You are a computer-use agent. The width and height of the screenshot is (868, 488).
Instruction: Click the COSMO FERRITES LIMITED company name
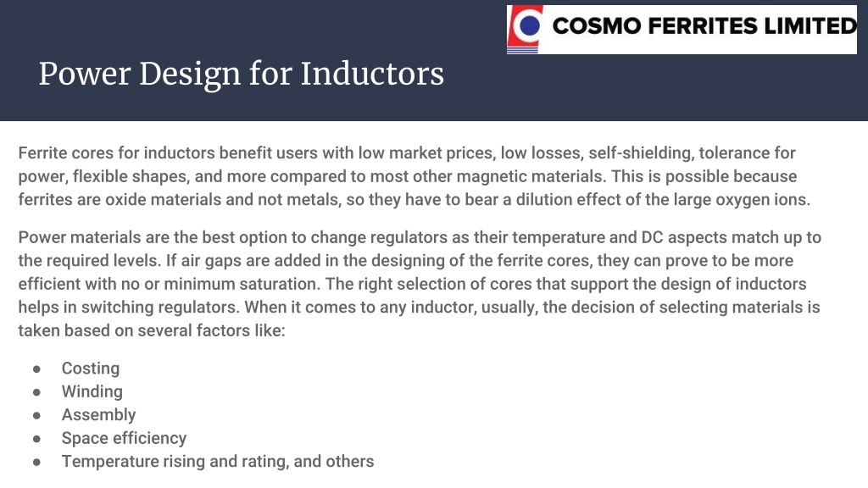[x=704, y=26]
